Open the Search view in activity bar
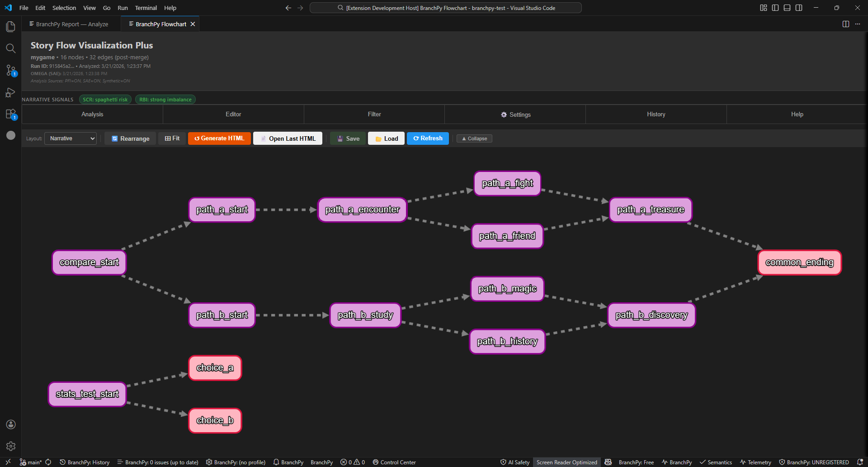Screen dimensions: 868x467 (10, 48)
